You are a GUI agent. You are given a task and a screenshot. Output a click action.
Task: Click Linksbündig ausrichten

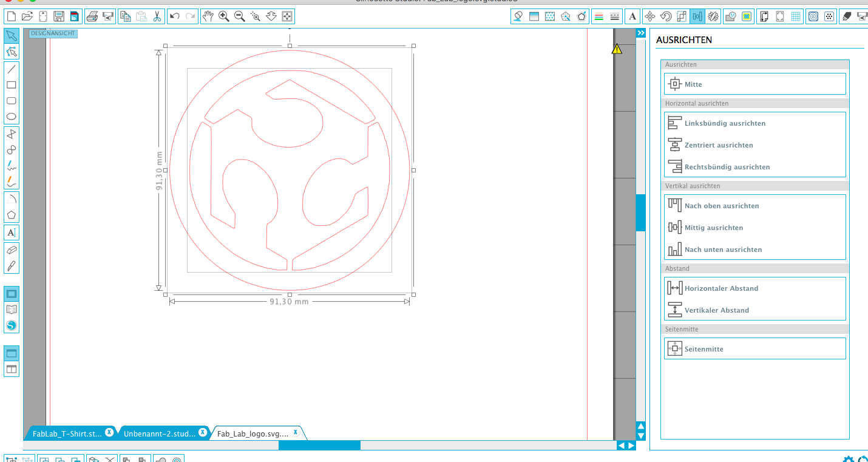pyautogui.click(x=754, y=123)
